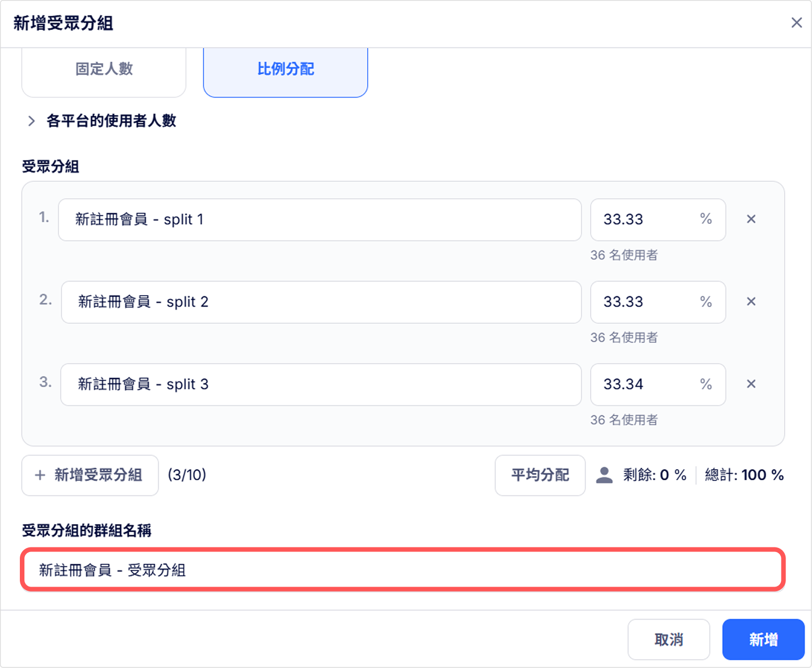Viewport: 812px width, 668px height.
Task: Click the 受眾分組 section heading
Action: pos(50,167)
